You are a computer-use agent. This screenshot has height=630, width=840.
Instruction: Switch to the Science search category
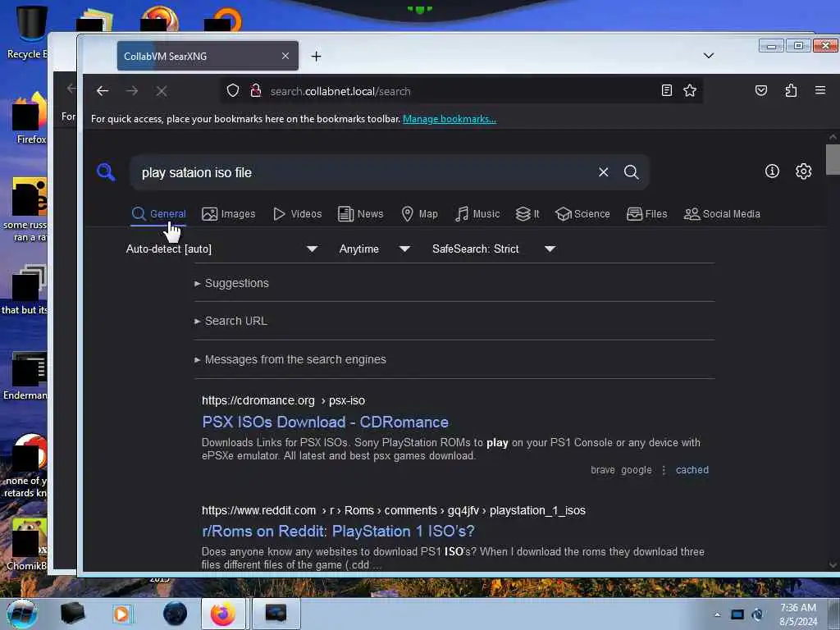(582, 214)
